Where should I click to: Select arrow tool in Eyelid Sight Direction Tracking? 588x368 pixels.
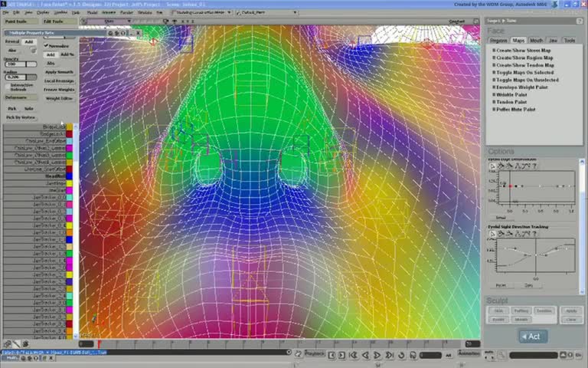click(492, 234)
